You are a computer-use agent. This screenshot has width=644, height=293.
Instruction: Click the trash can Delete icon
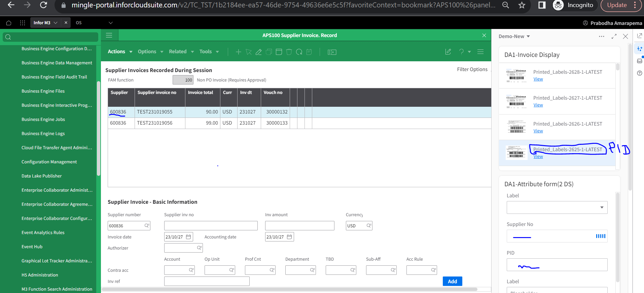click(289, 52)
